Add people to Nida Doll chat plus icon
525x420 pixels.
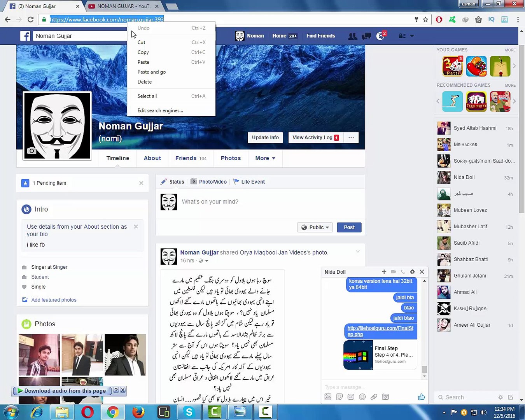[384, 272]
